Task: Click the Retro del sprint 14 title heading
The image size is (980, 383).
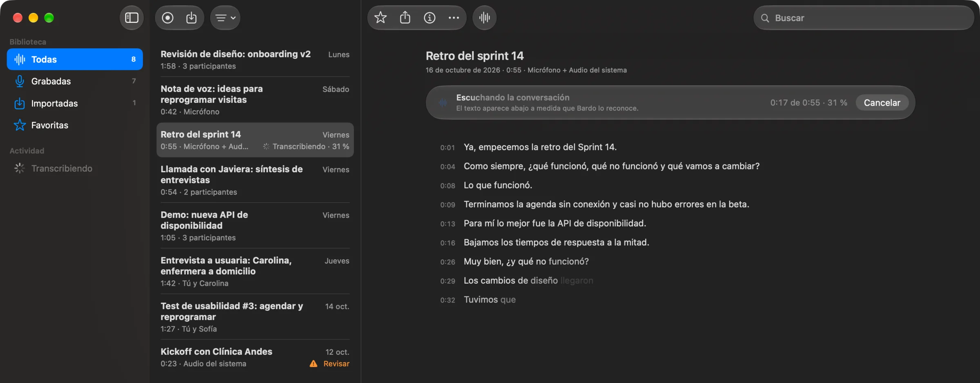Action: (474, 56)
